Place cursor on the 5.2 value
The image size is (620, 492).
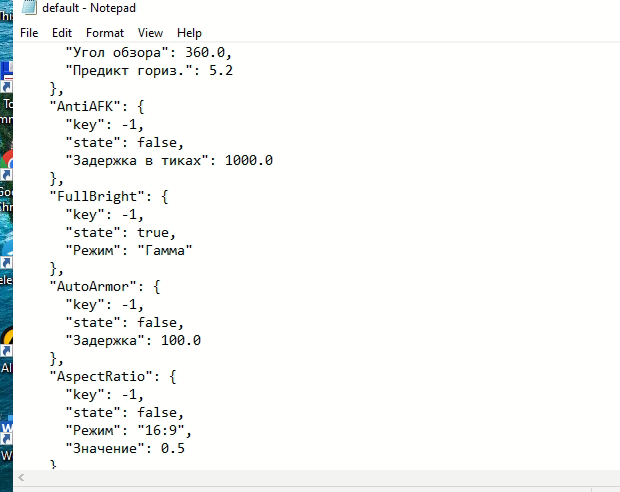221,70
